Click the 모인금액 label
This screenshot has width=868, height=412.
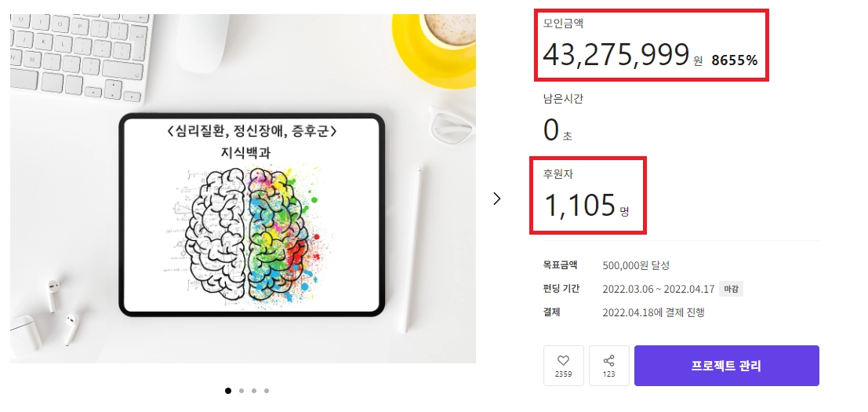point(561,24)
